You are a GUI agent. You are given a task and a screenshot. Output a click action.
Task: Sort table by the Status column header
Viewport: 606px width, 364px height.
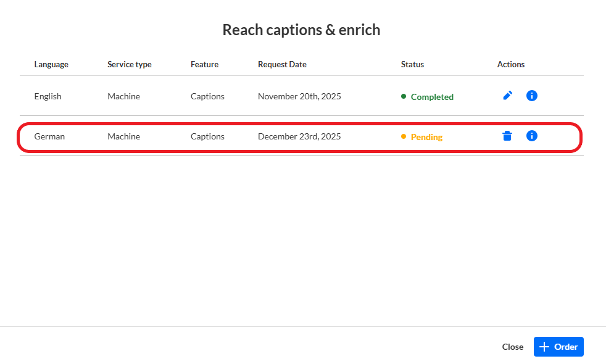click(x=412, y=64)
